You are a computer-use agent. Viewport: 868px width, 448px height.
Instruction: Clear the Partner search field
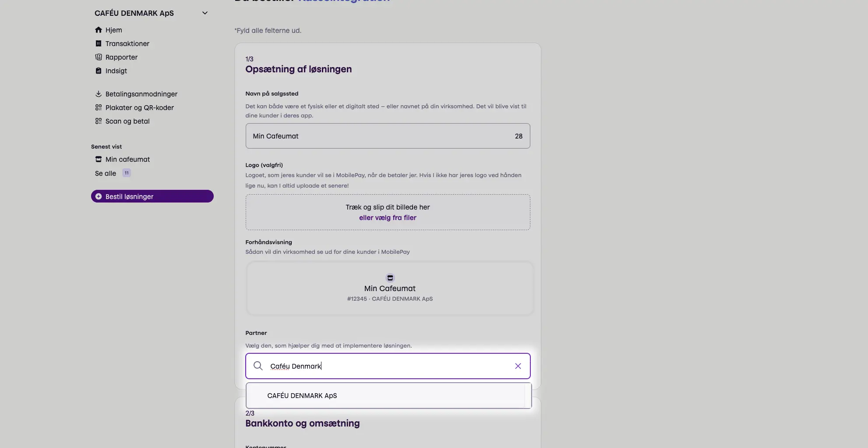(x=518, y=366)
